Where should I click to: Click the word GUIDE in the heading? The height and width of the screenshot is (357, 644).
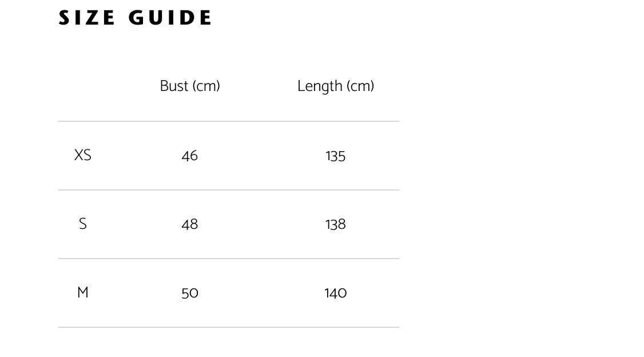click(x=170, y=18)
